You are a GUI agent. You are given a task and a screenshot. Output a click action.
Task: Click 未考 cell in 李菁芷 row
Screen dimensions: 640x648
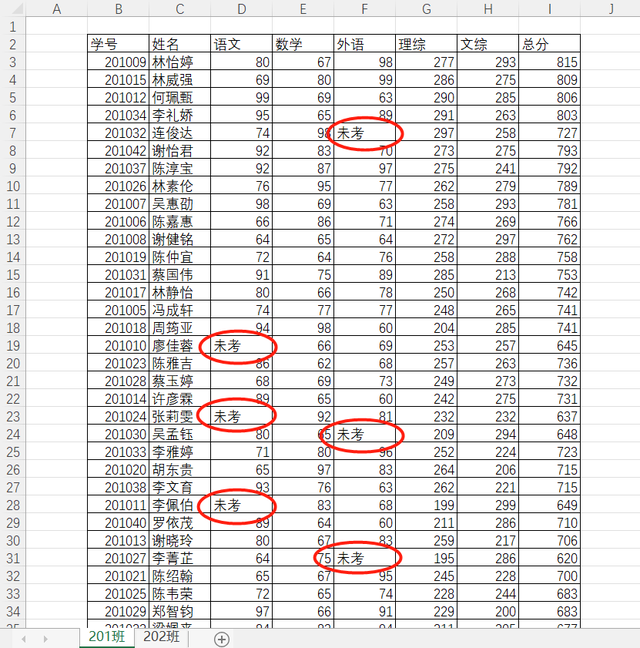[364, 558]
